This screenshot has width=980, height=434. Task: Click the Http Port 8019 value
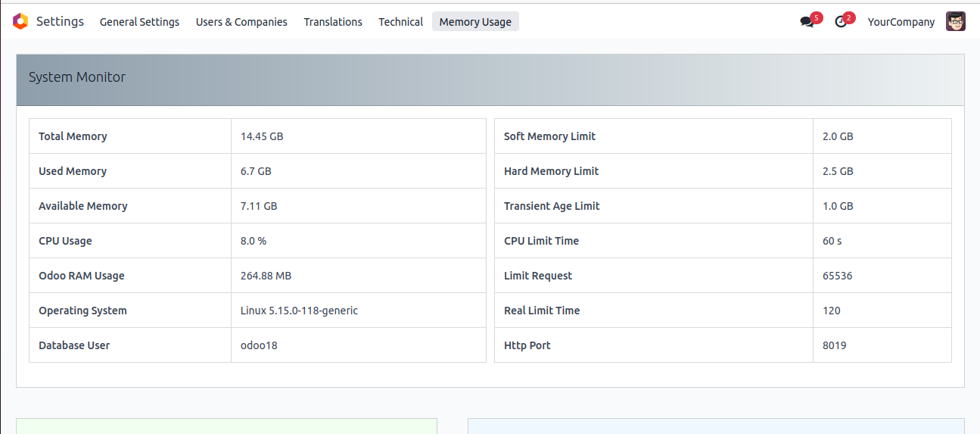click(835, 345)
